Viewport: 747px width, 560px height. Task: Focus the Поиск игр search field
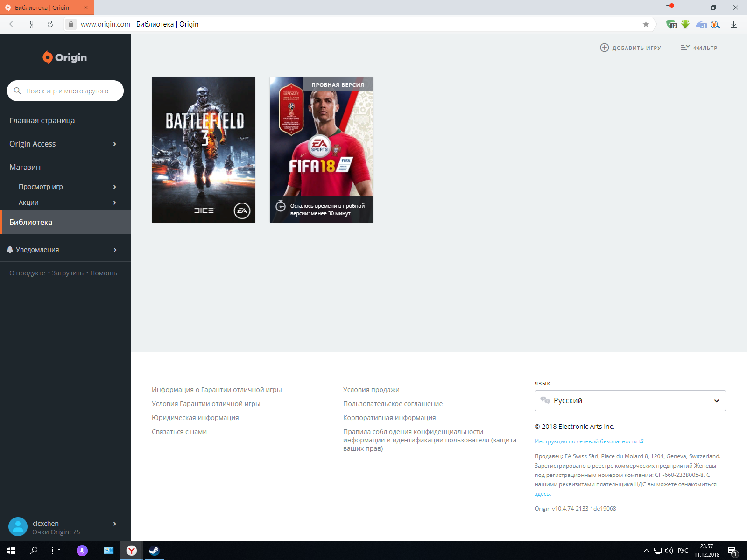pos(65,91)
